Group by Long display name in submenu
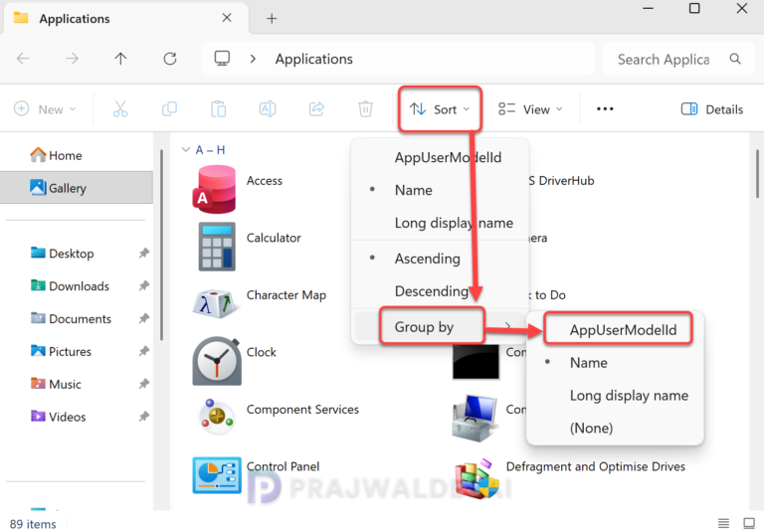This screenshot has width=764, height=532. pos(629,395)
